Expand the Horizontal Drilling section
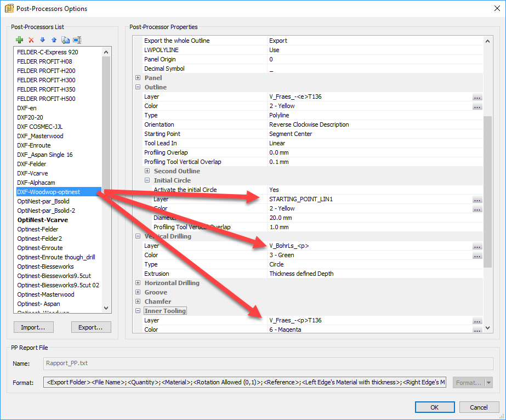This screenshot has width=506, height=420. pos(138,283)
